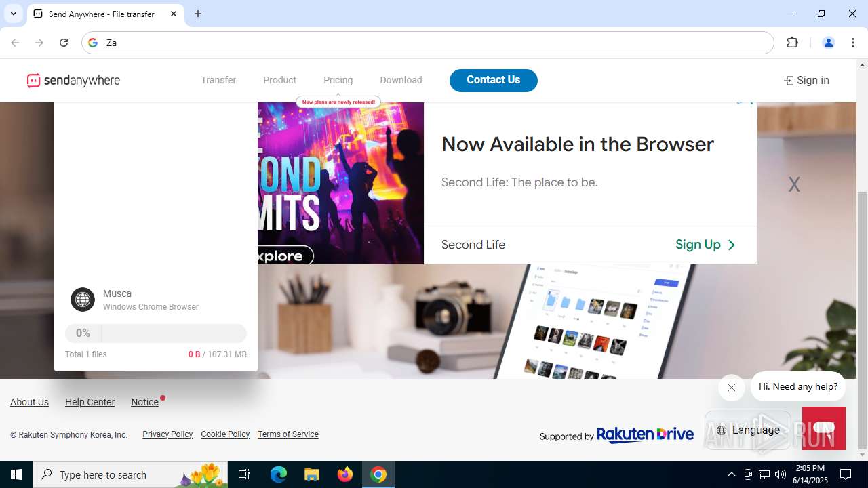Open a new browser tab

[x=198, y=14]
